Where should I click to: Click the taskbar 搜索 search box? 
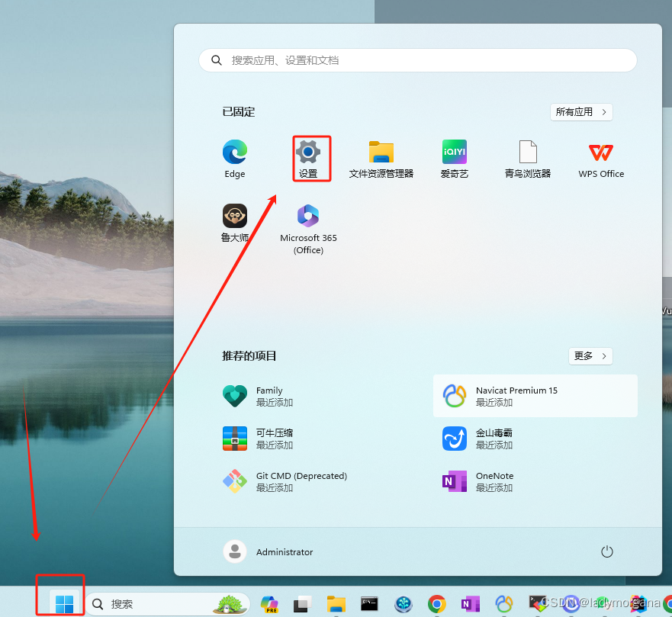(x=168, y=604)
